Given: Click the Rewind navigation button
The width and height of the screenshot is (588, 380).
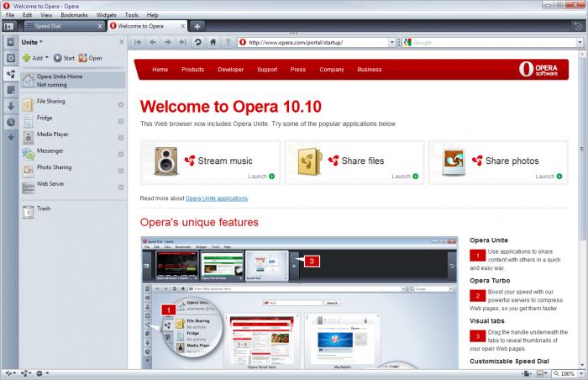Looking at the screenshot, I should pos(138,42).
